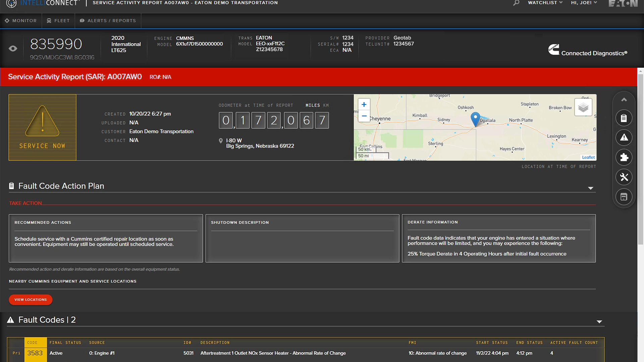The height and width of the screenshot is (362, 644).
Task: Click the bottom document icon in sidebar
Action: (624, 197)
